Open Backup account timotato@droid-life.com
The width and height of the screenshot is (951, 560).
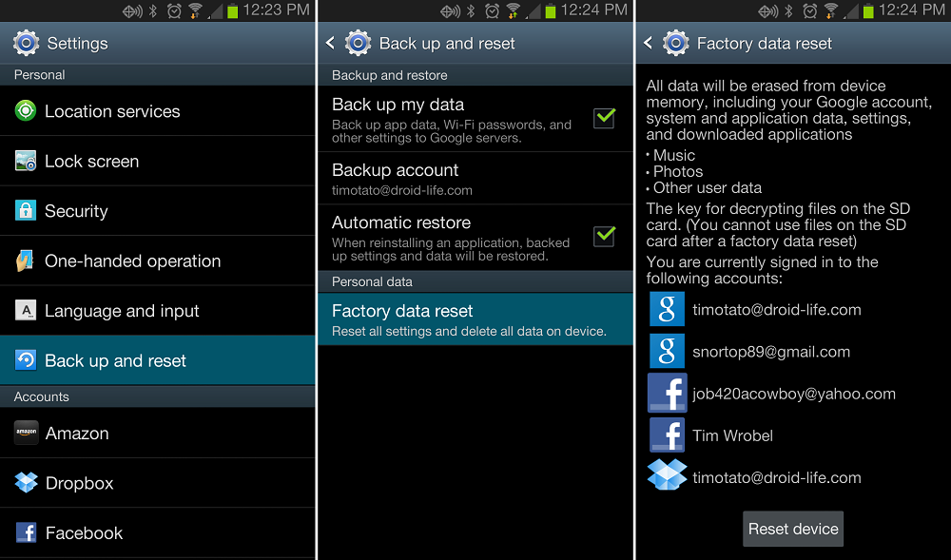tap(475, 178)
